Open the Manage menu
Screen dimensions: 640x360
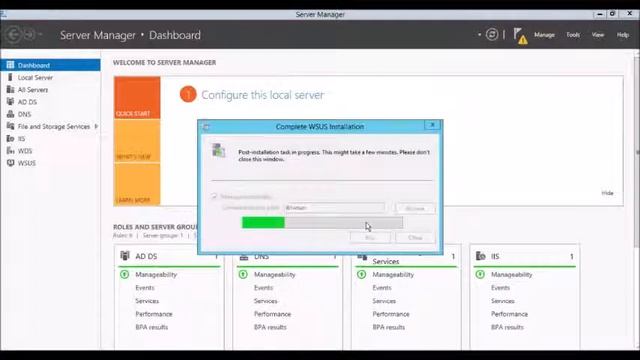click(544, 35)
